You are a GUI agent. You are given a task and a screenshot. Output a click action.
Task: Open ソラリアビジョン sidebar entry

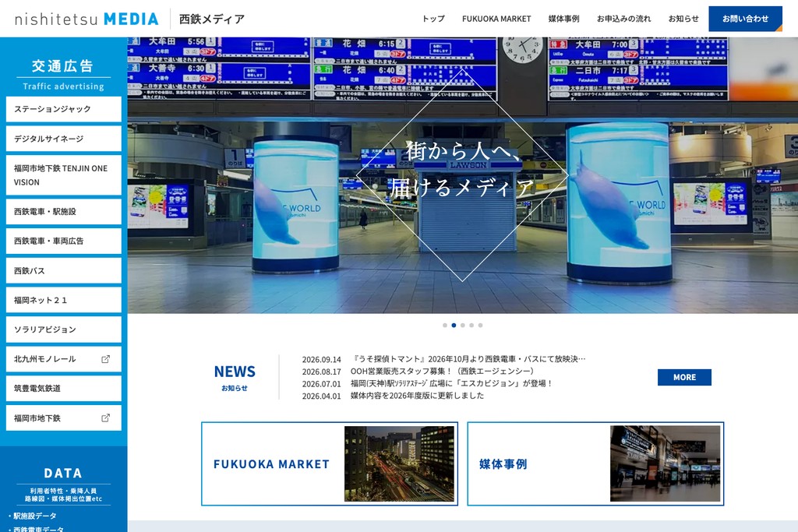tap(64, 329)
